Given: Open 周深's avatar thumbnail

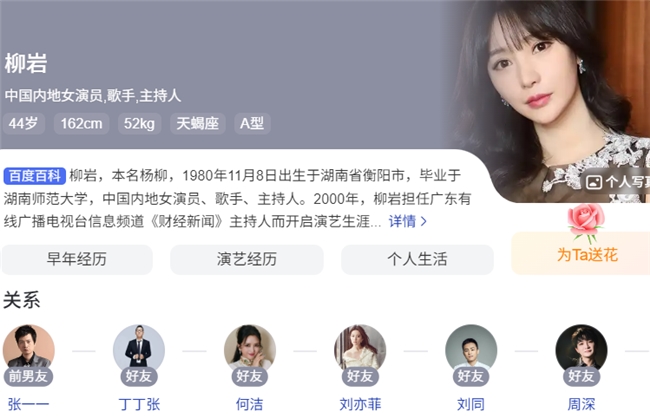Looking at the screenshot, I should [581, 350].
